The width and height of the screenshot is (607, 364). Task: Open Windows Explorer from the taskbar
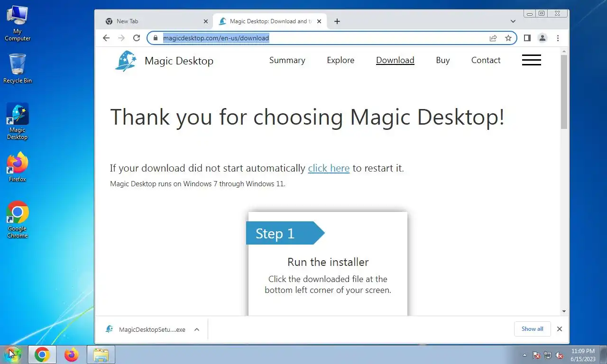[x=101, y=355]
